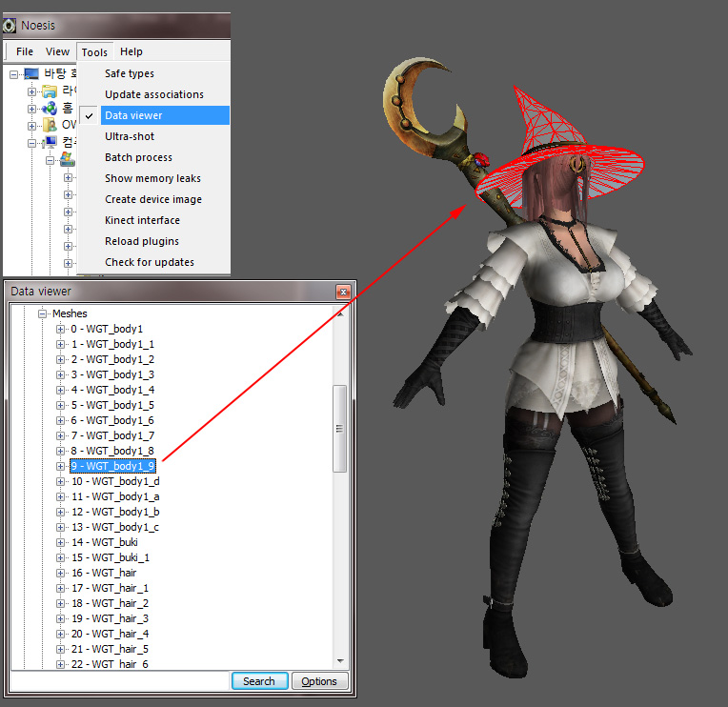Viewport: 728px width, 707px height.
Task: Select tree row 5 - WGT_body1_5
Action: tap(112, 405)
